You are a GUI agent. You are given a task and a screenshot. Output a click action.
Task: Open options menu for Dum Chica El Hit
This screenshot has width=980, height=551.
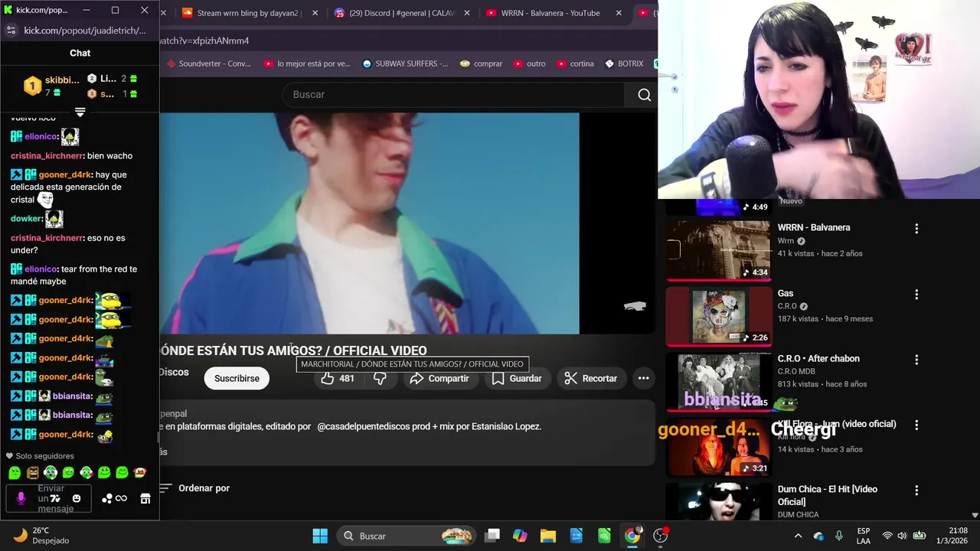pyautogui.click(x=916, y=491)
